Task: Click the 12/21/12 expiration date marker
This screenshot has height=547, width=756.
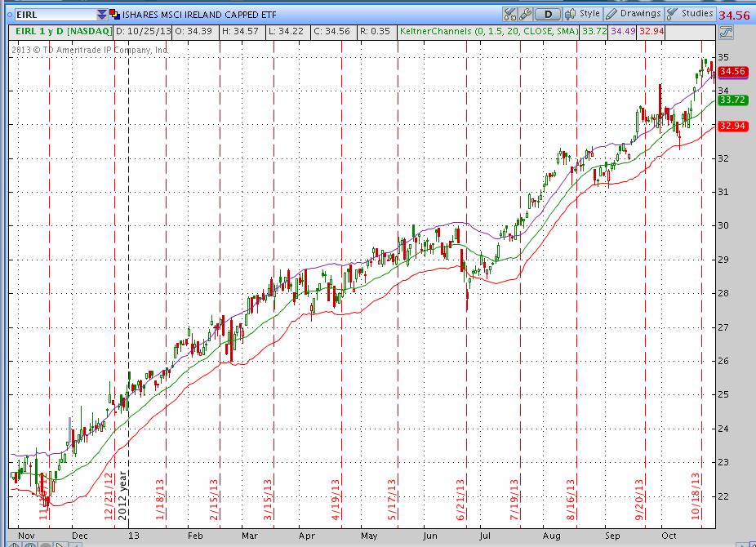Action: click(x=109, y=496)
